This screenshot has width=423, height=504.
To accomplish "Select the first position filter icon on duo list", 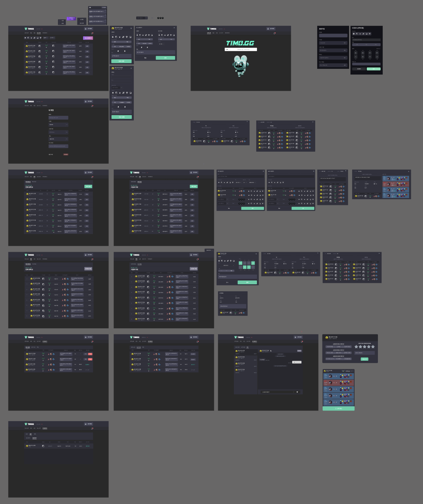I will (25, 38).
